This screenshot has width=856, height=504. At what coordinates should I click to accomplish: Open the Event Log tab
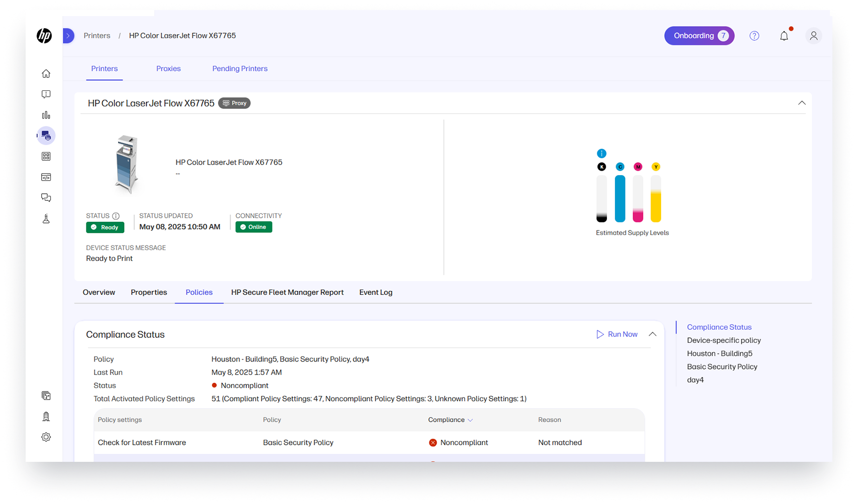pyautogui.click(x=376, y=292)
